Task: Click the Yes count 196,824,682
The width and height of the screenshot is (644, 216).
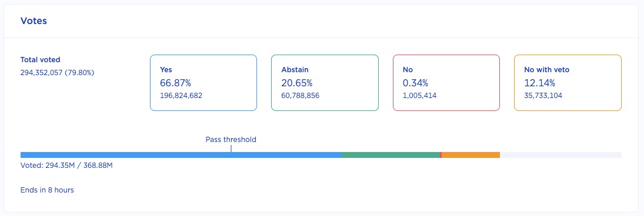Action: (181, 96)
